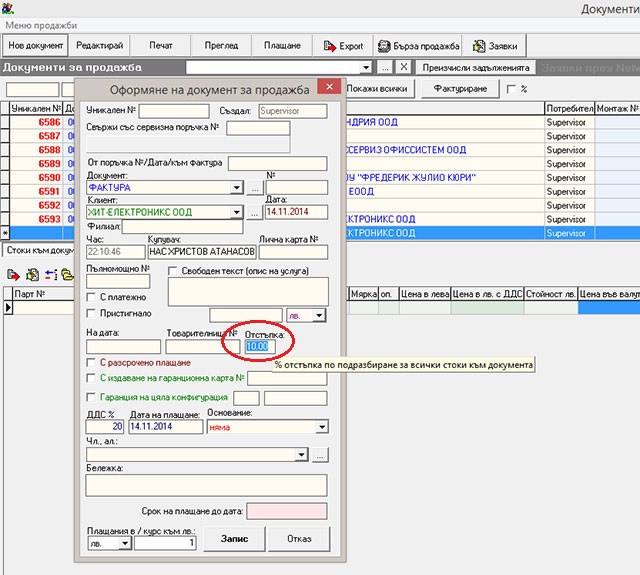
Task: Click the Бележка text area
Action: tap(206, 485)
